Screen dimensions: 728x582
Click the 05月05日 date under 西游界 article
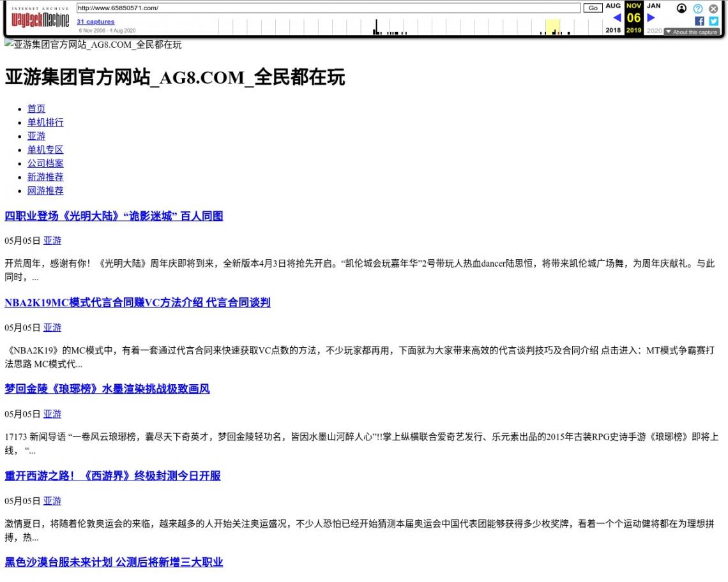pos(23,501)
